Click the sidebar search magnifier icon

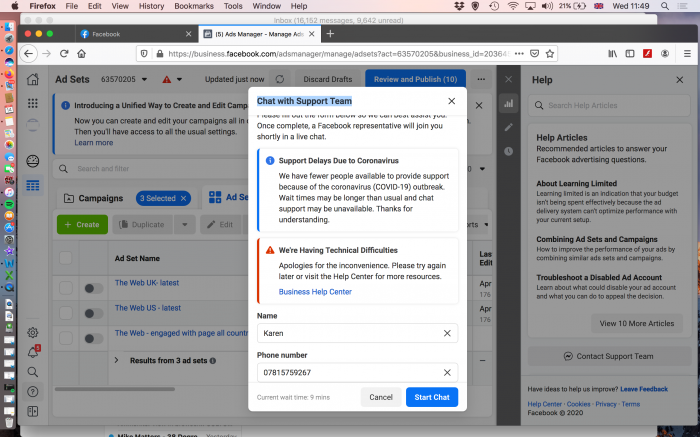[x=33, y=372]
